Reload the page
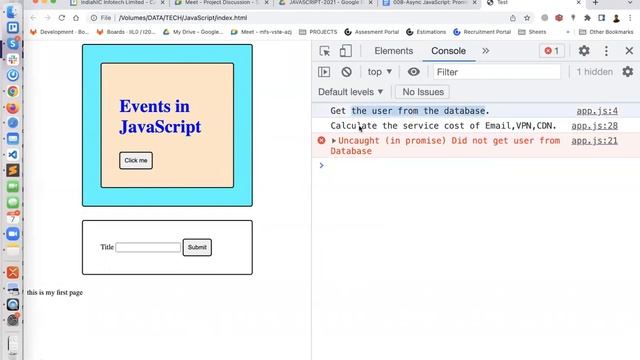 (62, 18)
